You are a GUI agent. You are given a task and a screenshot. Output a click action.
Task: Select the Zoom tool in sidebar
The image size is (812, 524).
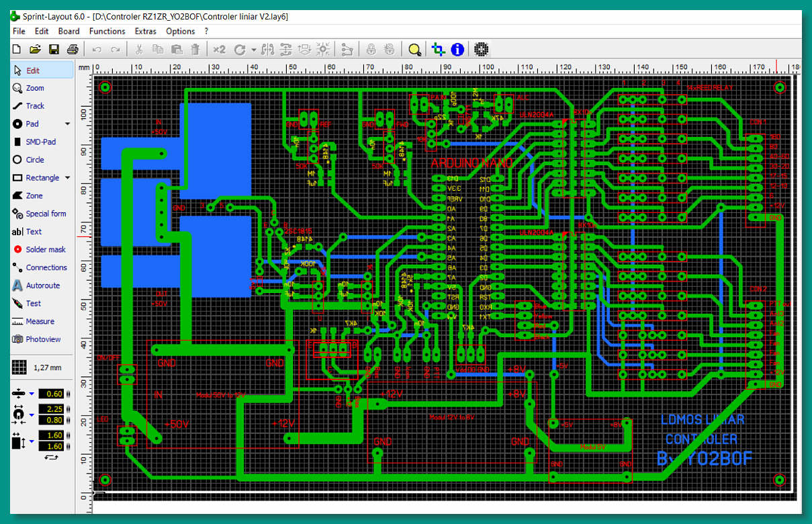pyautogui.click(x=42, y=88)
